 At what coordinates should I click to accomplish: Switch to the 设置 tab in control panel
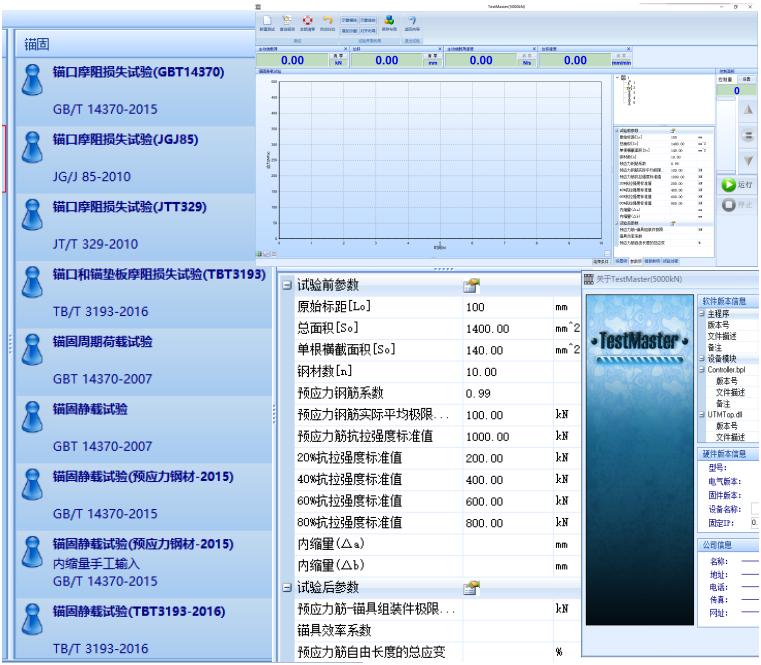[x=746, y=79]
